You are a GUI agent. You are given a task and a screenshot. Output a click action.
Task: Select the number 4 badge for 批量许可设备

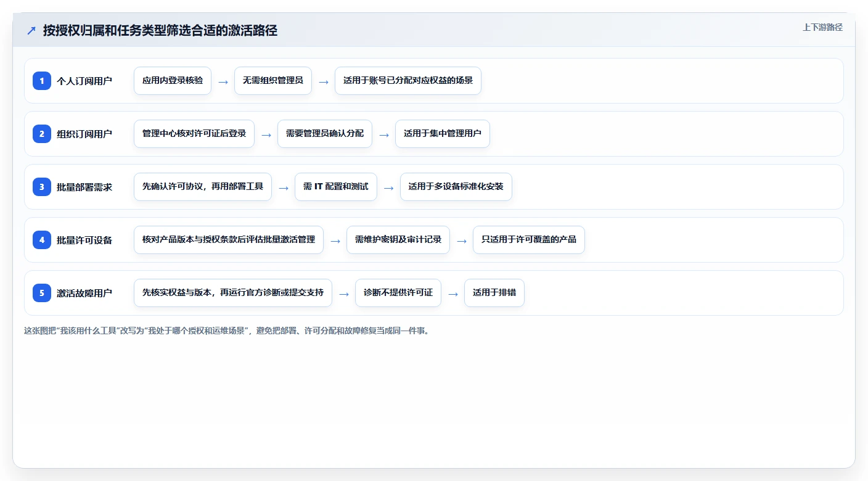42,240
